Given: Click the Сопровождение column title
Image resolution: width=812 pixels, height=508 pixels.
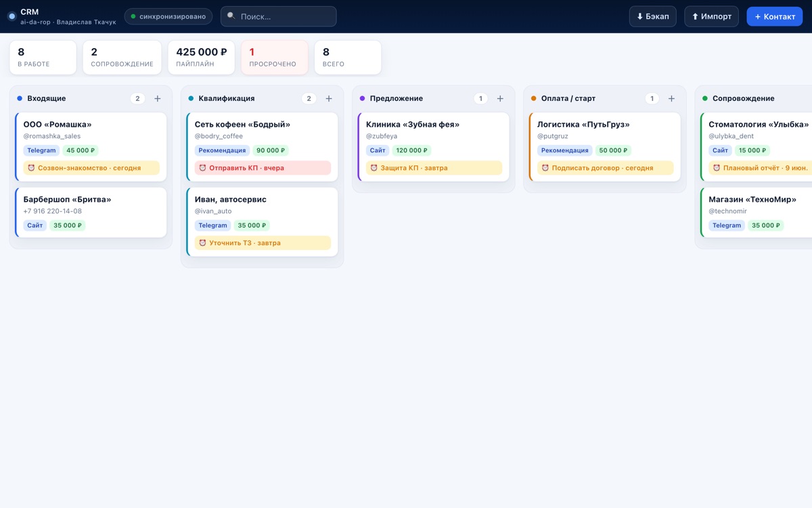Looking at the screenshot, I should 744,99.
